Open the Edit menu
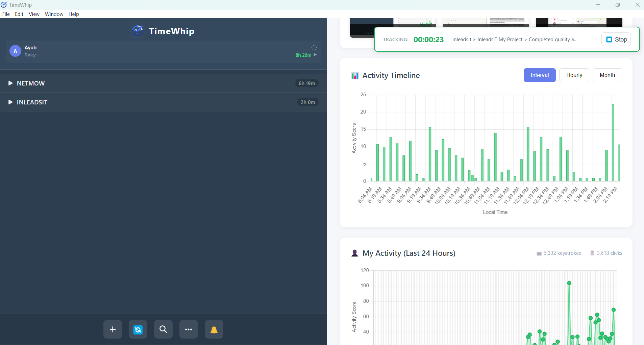The image size is (644, 345). [19, 14]
